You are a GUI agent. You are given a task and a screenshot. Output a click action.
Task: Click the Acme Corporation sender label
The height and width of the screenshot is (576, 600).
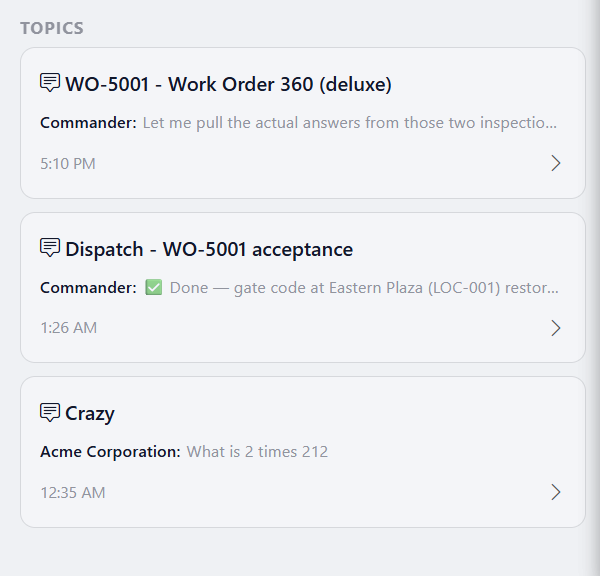(x=110, y=452)
